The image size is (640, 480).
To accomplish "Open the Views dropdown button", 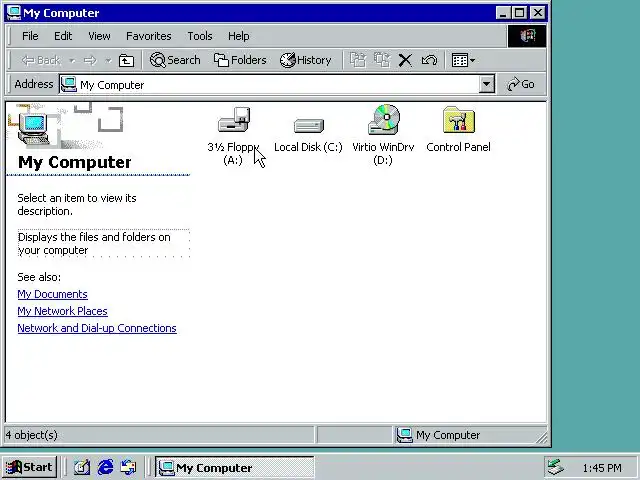I will pos(463,60).
